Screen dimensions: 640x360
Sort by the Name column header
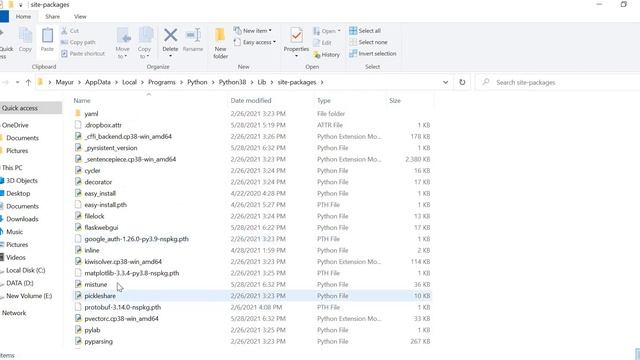pyautogui.click(x=82, y=100)
